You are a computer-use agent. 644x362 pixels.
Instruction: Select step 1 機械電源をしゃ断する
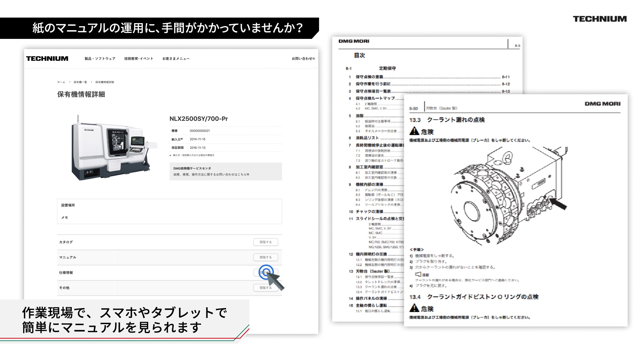pyautogui.click(x=432, y=256)
